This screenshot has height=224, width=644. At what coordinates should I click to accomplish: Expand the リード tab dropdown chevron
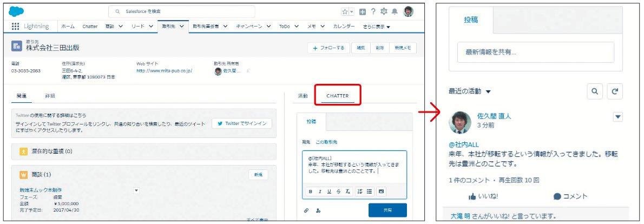pos(151,27)
